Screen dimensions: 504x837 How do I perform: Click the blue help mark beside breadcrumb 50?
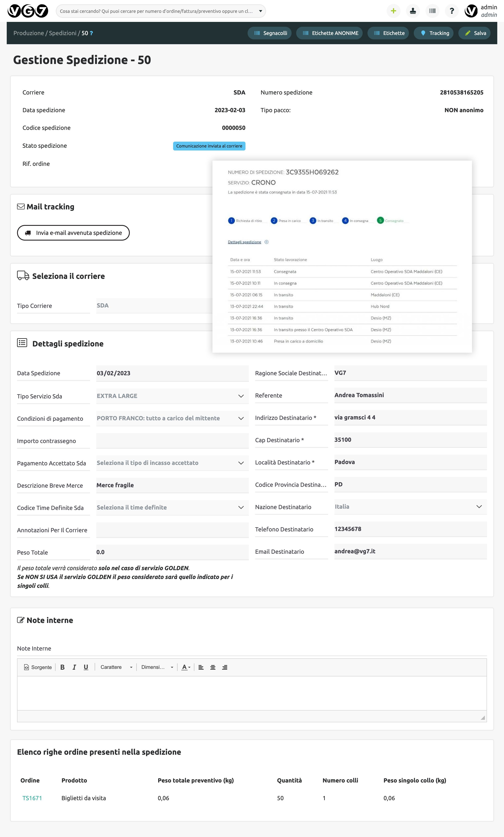pos(91,33)
